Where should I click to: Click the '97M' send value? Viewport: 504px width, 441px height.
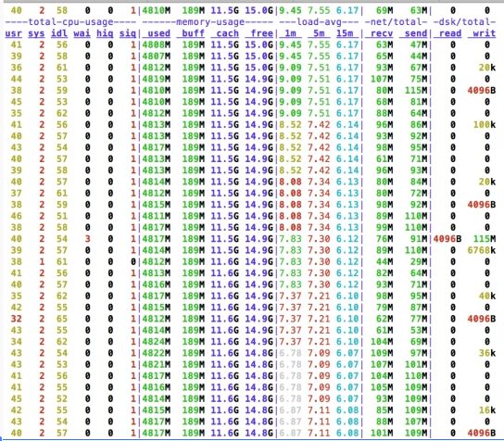coord(419,353)
